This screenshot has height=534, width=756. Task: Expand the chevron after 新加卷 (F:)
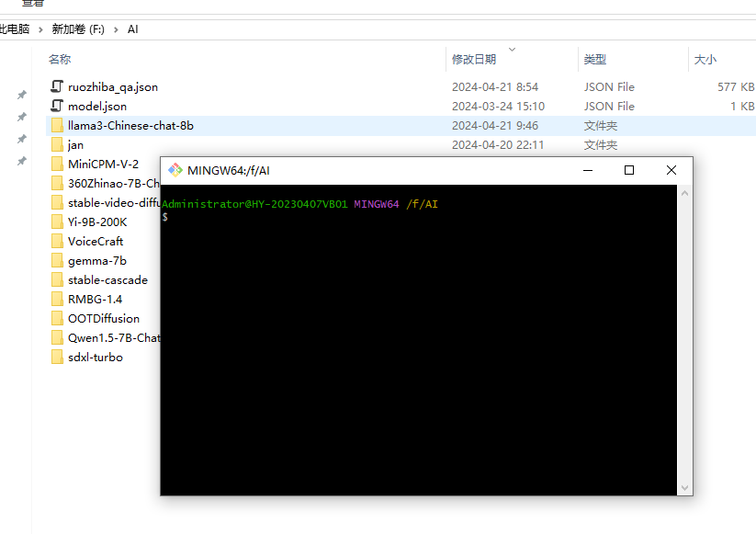116,30
